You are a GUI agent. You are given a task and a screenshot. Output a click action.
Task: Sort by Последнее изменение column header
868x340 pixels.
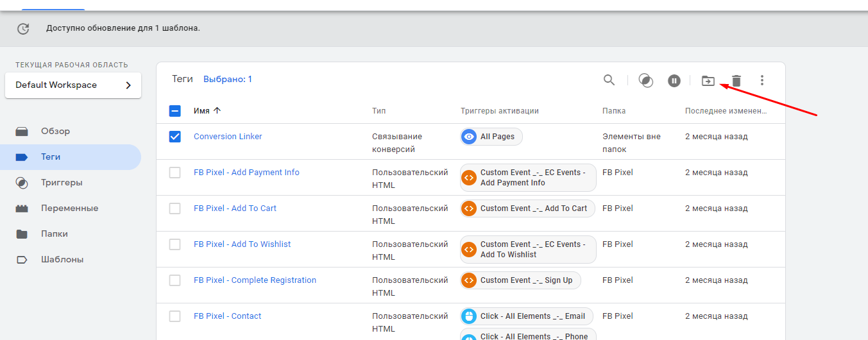point(725,111)
